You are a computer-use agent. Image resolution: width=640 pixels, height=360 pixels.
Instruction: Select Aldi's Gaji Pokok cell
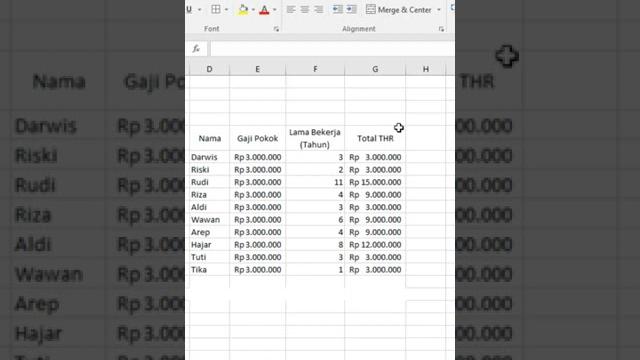pyautogui.click(x=258, y=207)
